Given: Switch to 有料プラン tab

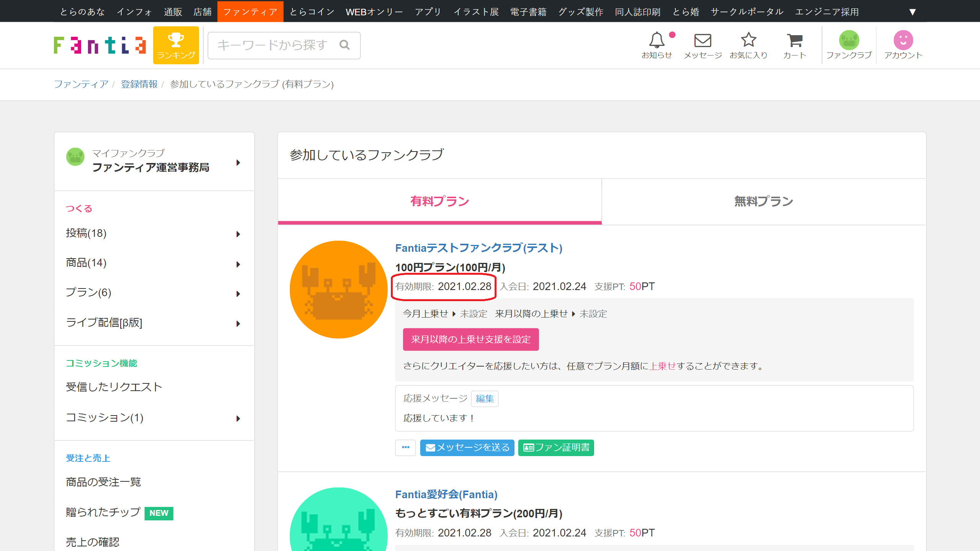Looking at the screenshot, I should pos(439,201).
